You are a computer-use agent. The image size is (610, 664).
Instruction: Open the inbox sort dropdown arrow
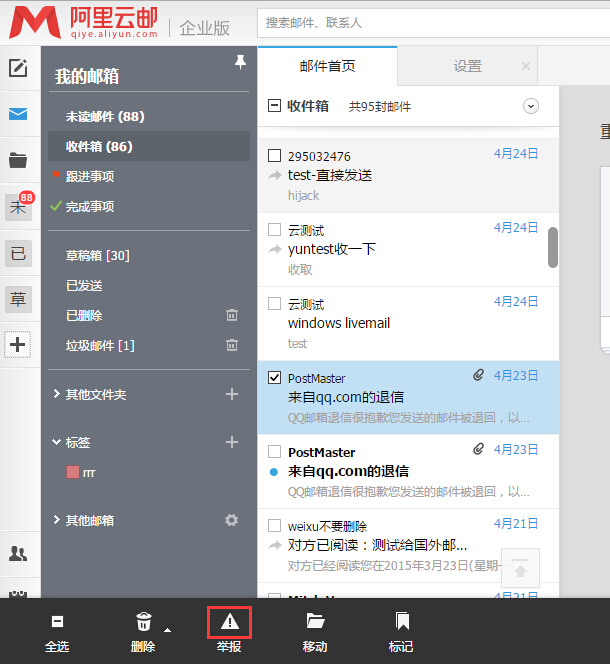(x=531, y=106)
